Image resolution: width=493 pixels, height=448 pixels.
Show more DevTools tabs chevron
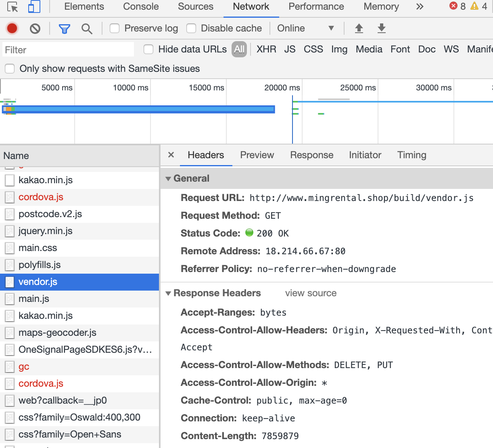420,6
